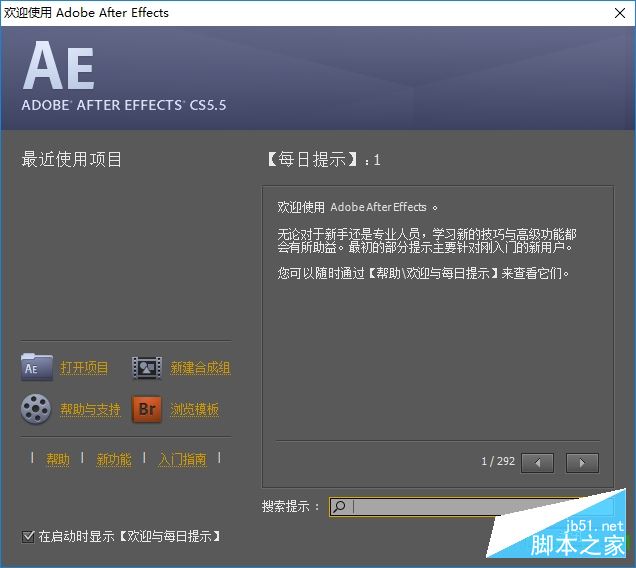636x568 pixels.
Task: Browse templates via 浏览模板 link
Action: tap(194, 409)
